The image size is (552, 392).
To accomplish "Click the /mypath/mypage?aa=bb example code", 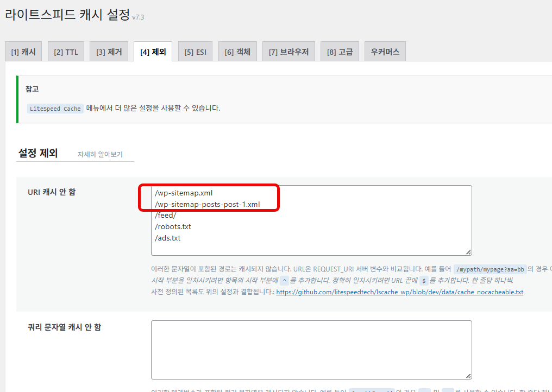I will [x=490, y=269].
